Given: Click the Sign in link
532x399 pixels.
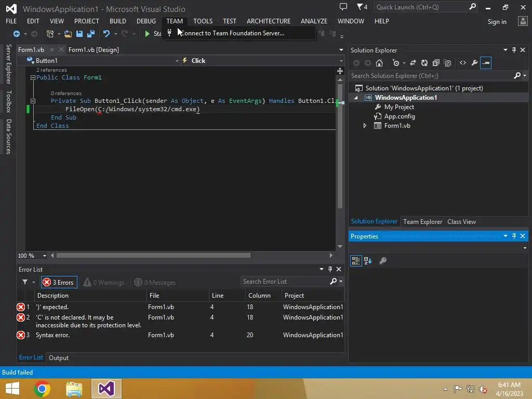Looking at the screenshot, I should point(497,22).
